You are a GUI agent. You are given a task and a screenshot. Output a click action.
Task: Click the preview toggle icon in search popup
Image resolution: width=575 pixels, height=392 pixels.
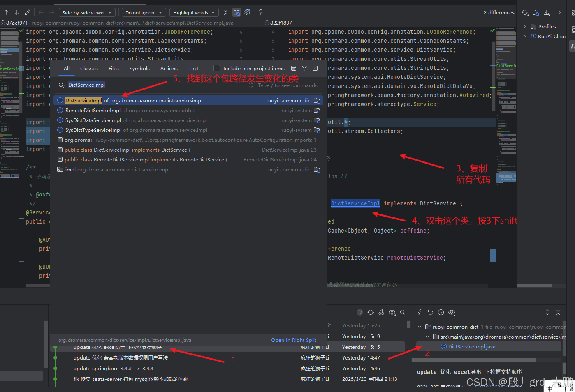(294, 68)
